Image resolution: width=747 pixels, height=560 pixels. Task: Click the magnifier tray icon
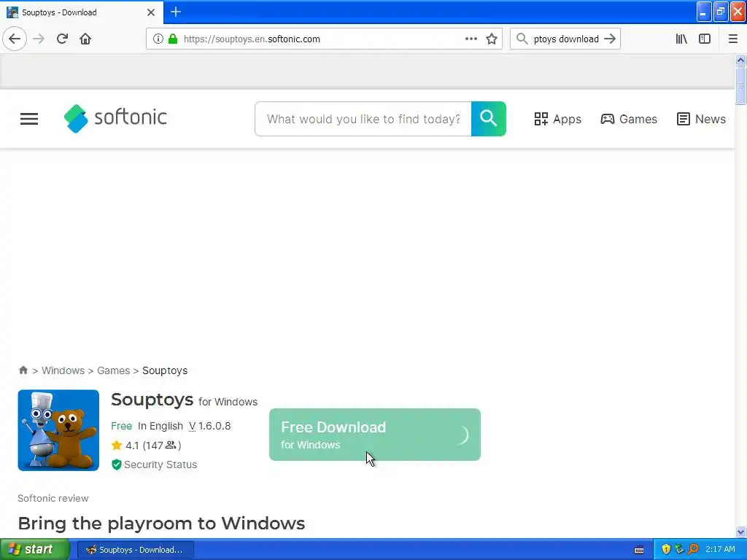pyautogui.click(x=693, y=549)
